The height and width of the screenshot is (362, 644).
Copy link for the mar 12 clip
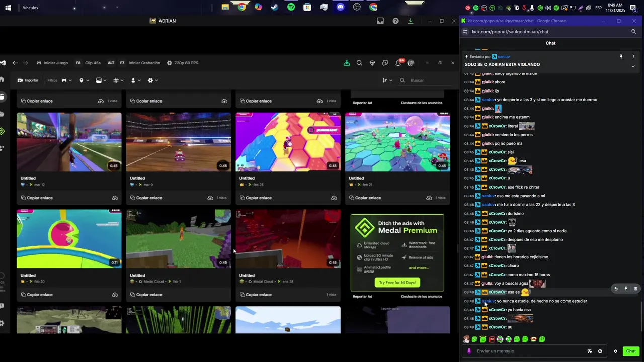point(36,198)
